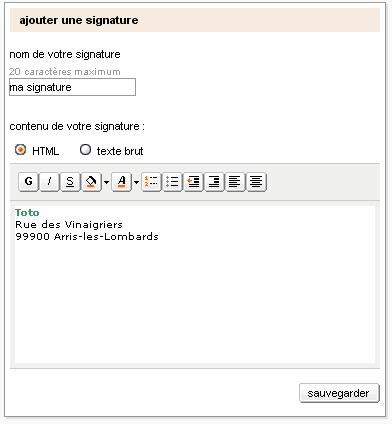This screenshot has width=392, height=424.
Task: Click the sauvegarder button
Action: click(339, 393)
